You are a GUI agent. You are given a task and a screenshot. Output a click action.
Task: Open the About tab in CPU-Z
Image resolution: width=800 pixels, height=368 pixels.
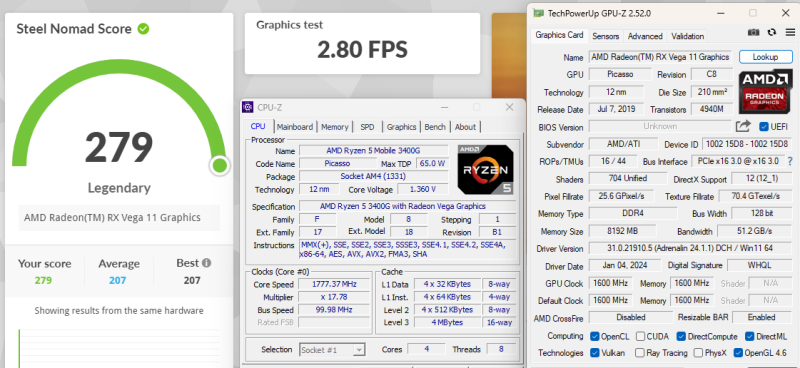(x=465, y=127)
